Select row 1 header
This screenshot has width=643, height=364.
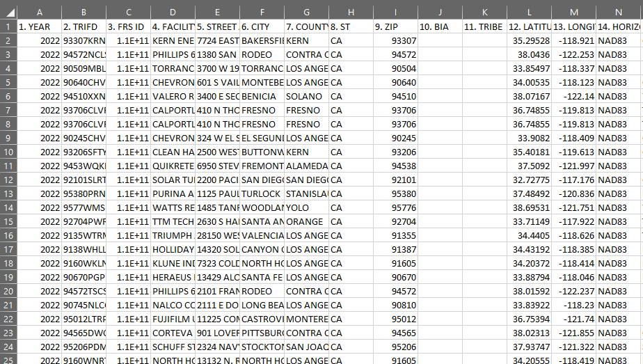tap(8, 26)
